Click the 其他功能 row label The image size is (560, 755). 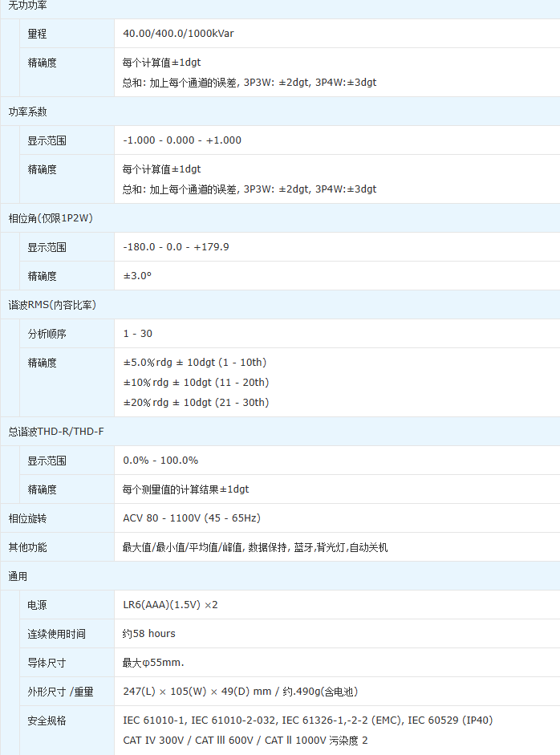click(27, 547)
